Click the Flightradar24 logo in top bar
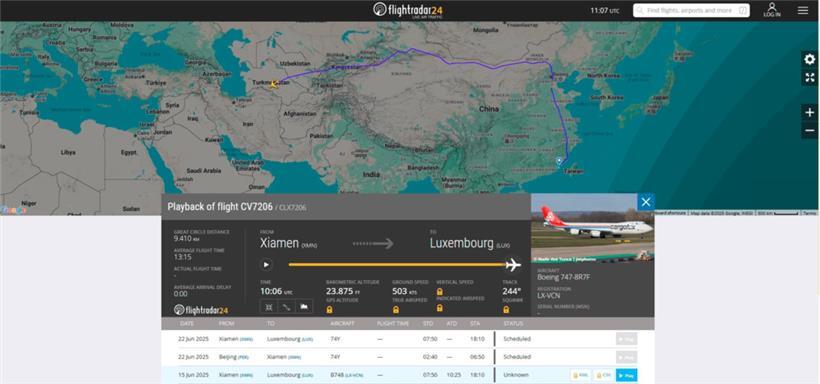820x384 pixels. tap(409, 10)
